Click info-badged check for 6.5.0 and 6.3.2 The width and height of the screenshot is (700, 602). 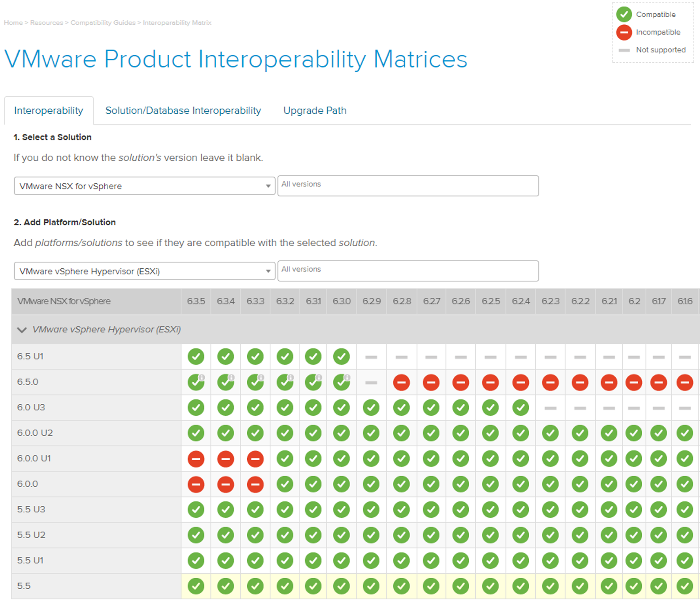[x=285, y=382]
